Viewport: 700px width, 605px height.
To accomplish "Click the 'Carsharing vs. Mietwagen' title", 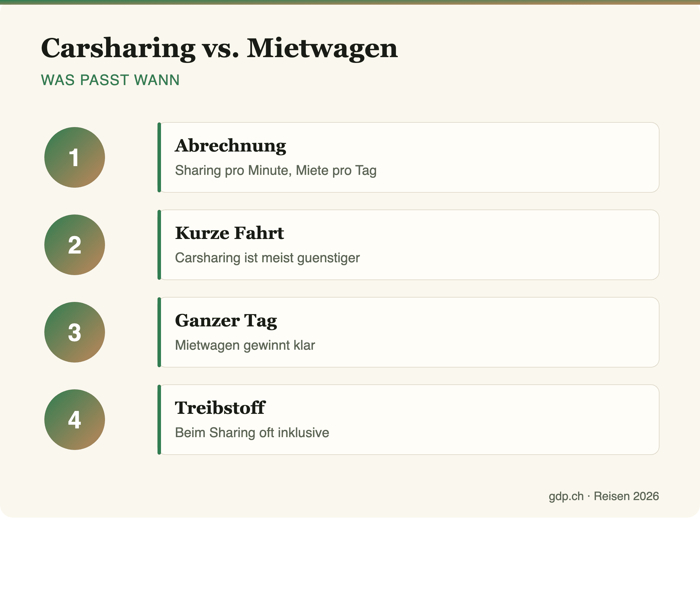I will coord(220,48).
